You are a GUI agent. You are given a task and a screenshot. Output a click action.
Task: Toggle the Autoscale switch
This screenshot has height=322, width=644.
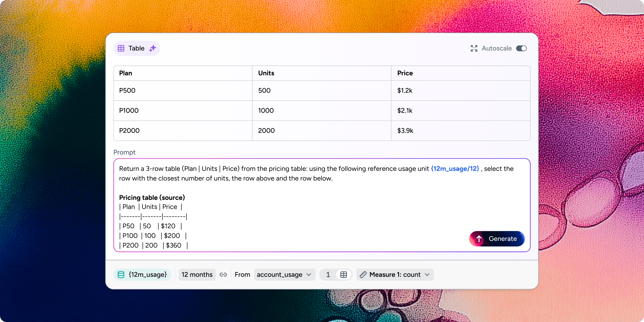tap(521, 48)
